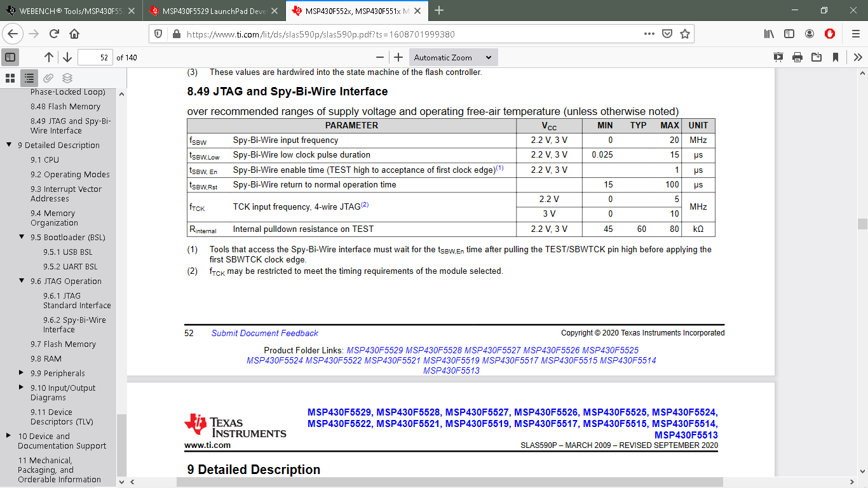Show layers view in sidebar

pos(67,78)
